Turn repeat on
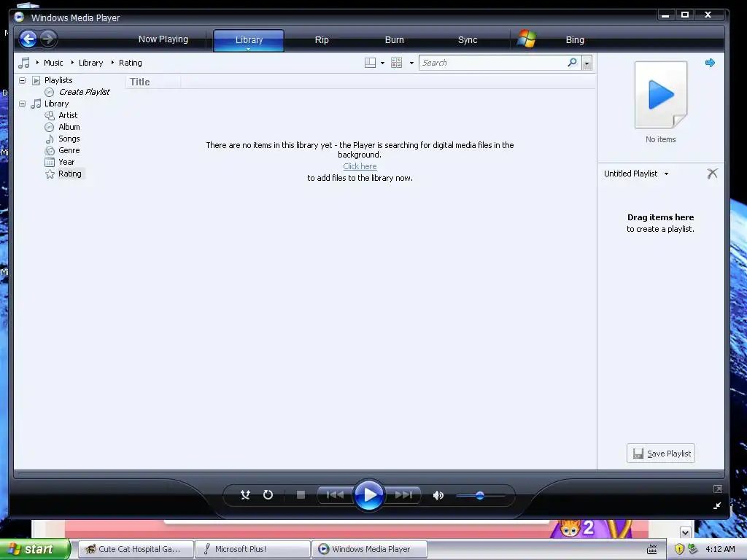 pos(268,495)
